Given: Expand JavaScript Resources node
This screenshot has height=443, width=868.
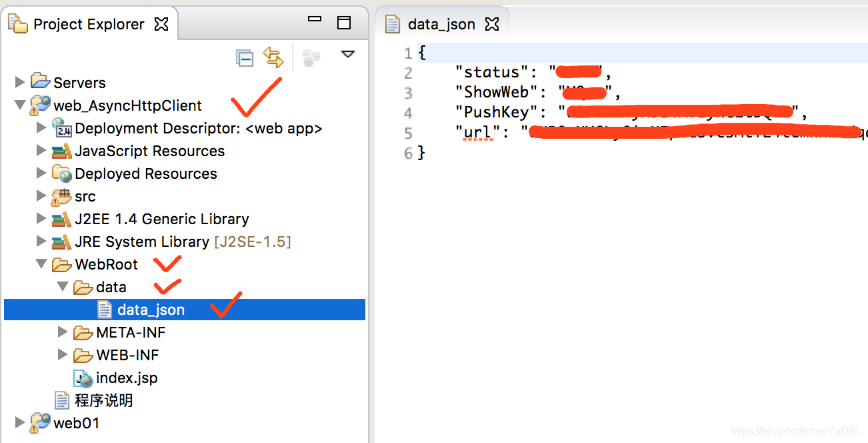Looking at the screenshot, I should pos(41,149).
